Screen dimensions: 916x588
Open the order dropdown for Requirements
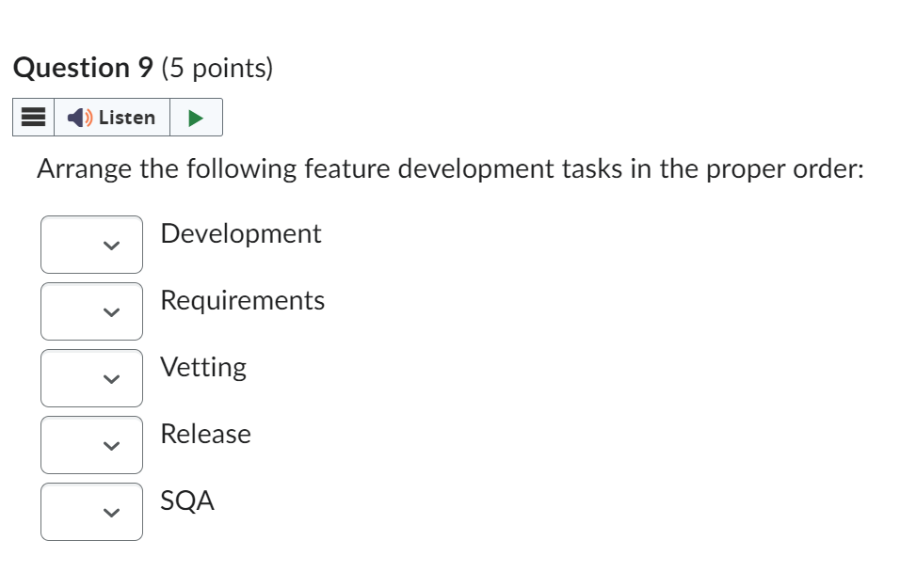coord(90,311)
